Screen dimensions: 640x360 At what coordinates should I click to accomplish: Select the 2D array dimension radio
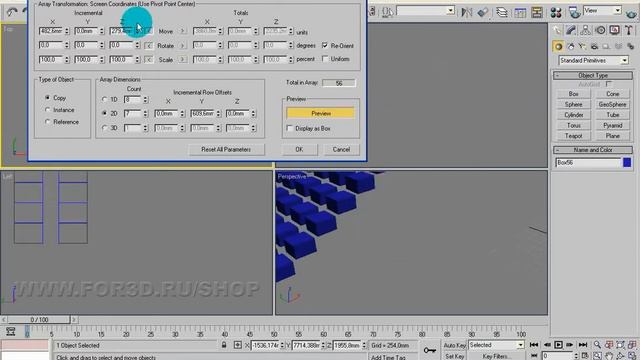pyautogui.click(x=104, y=113)
